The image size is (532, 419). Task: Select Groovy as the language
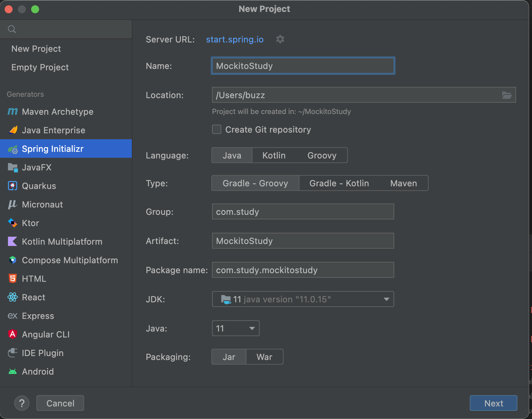322,155
